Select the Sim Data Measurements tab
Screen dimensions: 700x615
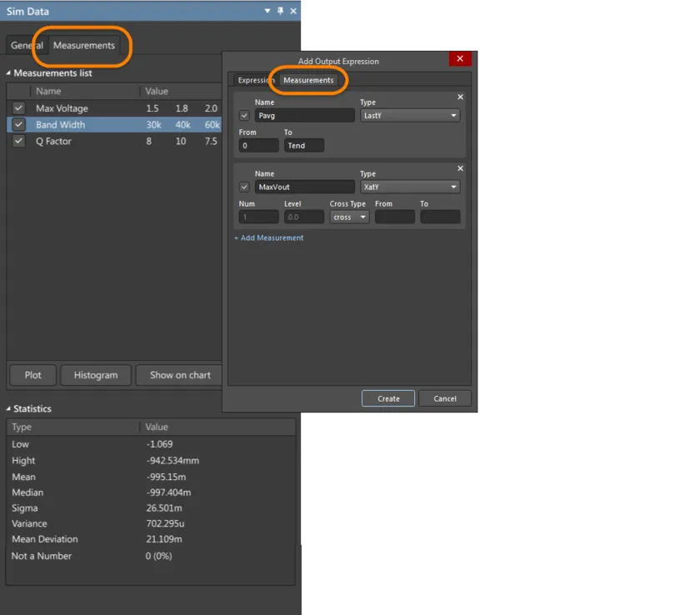[84, 46]
